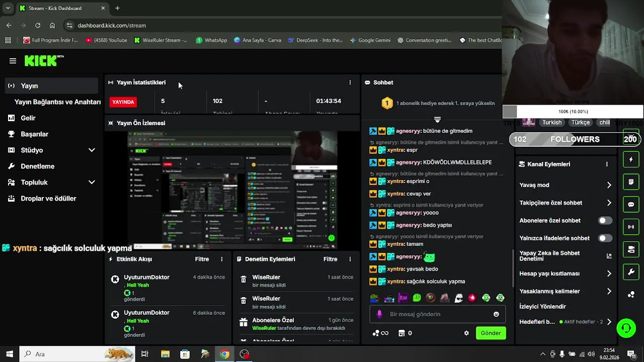The width and height of the screenshot is (644, 362).
Task: Open the Windows Start menu
Action: pos(10,354)
